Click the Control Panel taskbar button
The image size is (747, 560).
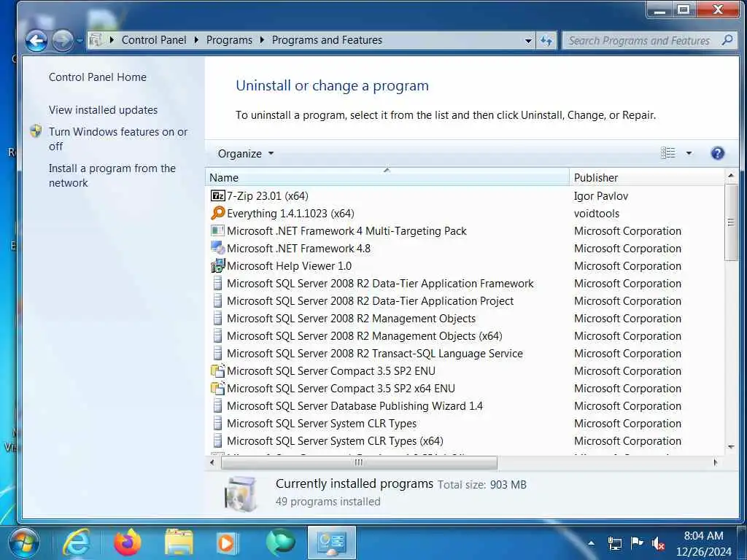click(332, 542)
